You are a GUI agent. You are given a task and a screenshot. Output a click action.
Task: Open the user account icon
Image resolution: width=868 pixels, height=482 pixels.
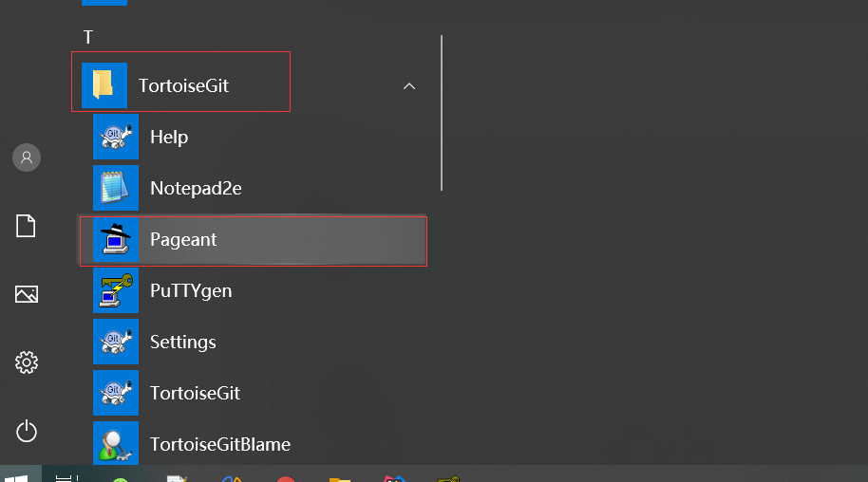pos(27,158)
